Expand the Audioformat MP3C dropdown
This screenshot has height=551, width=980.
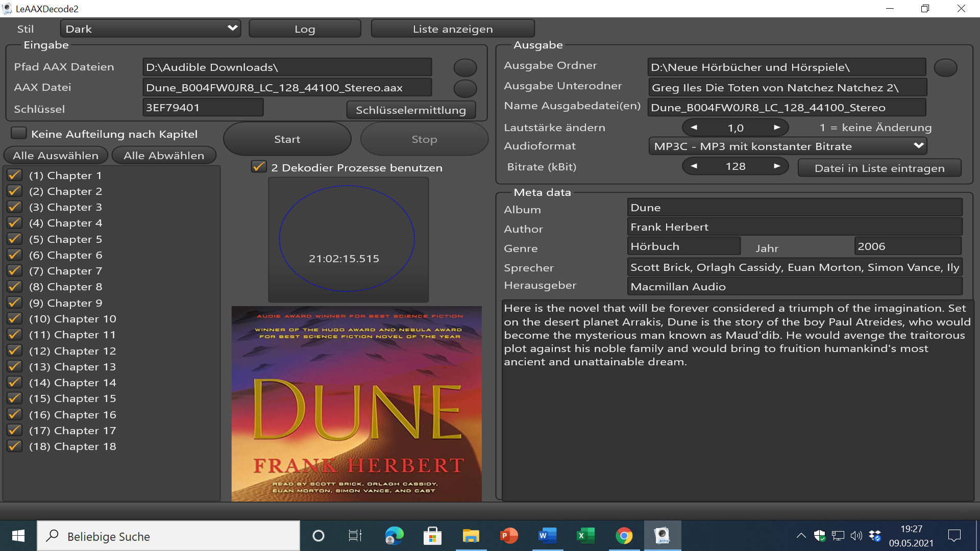pyautogui.click(x=788, y=146)
